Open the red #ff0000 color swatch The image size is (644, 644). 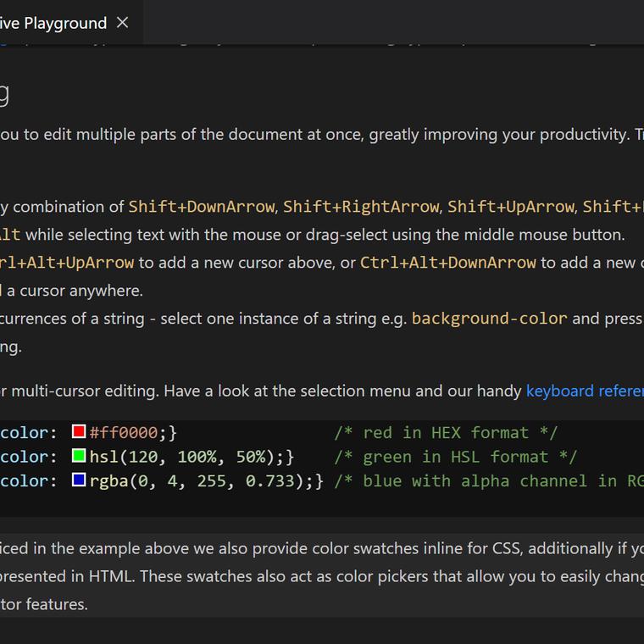[x=79, y=433]
